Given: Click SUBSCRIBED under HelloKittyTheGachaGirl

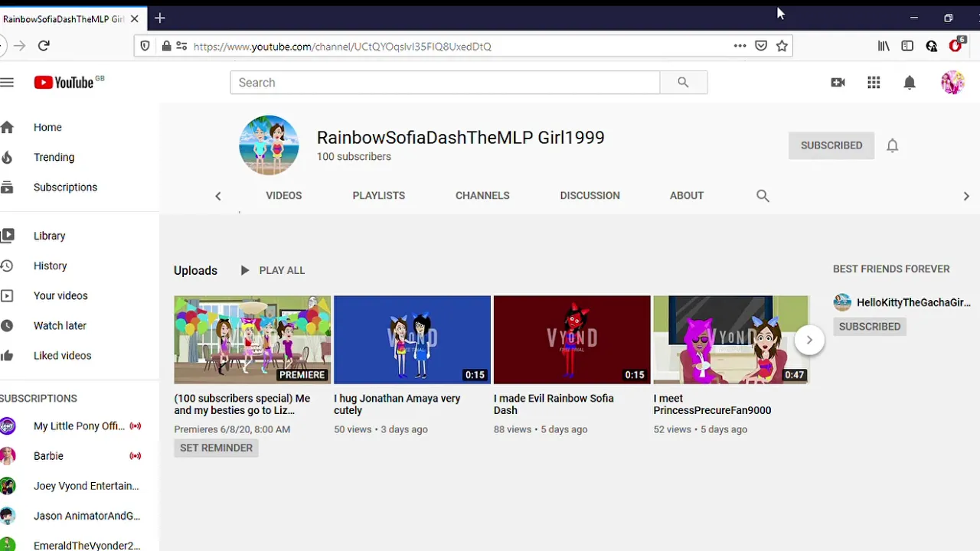Looking at the screenshot, I should coord(870,326).
